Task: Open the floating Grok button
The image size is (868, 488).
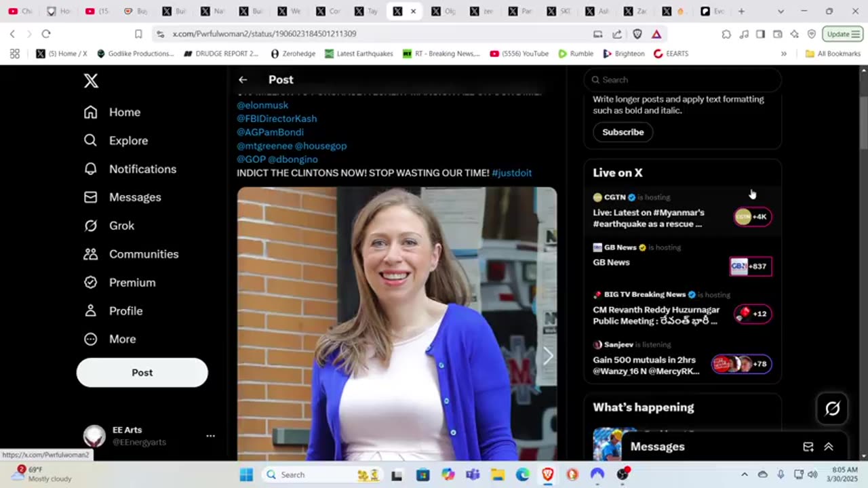Action: tap(832, 408)
